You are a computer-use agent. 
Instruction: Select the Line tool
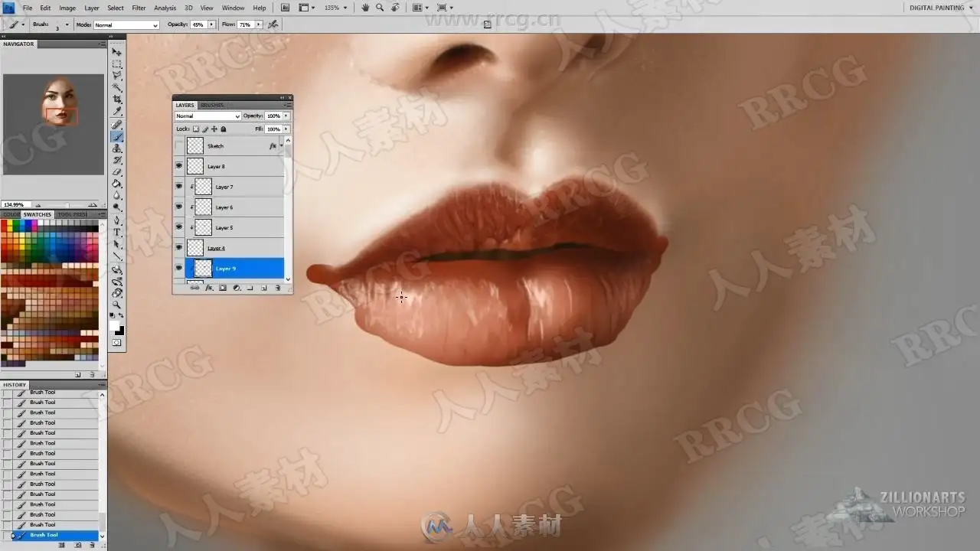(117, 256)
